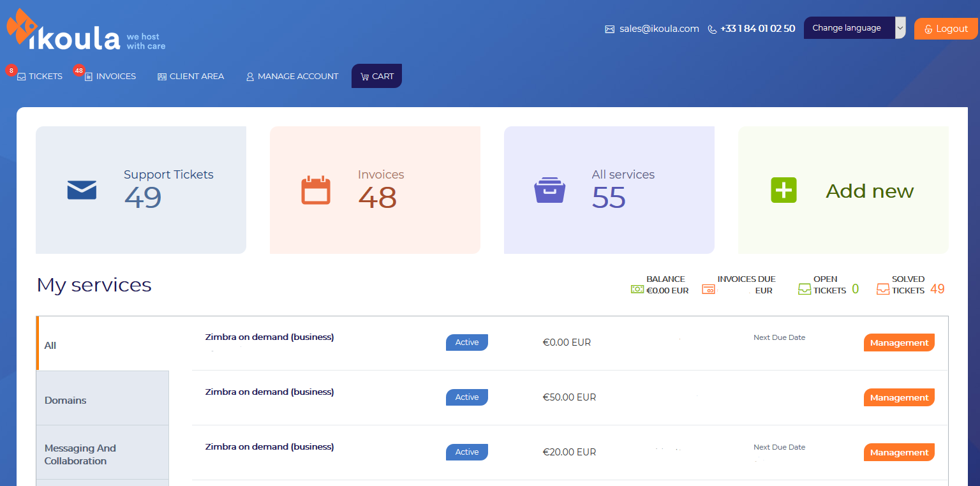The height and width of the screenshot is (486, 980).
Task: Click the user icon beside Manage Account
Action: tap(250, 77)
